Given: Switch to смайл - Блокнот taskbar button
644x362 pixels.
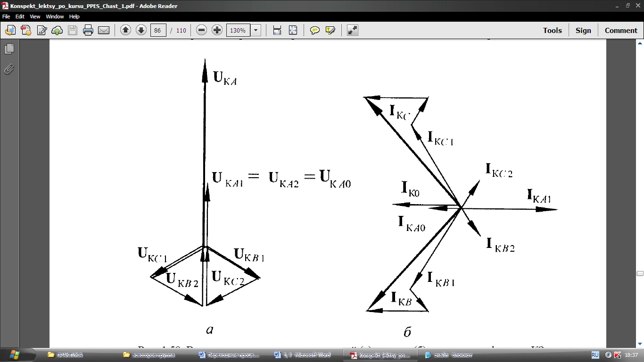Looking at the screenshot, I should coord(457,355).
